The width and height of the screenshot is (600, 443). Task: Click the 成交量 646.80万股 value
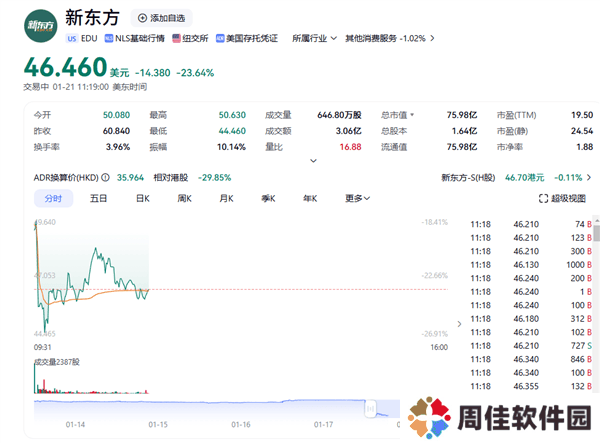point(339,115)
